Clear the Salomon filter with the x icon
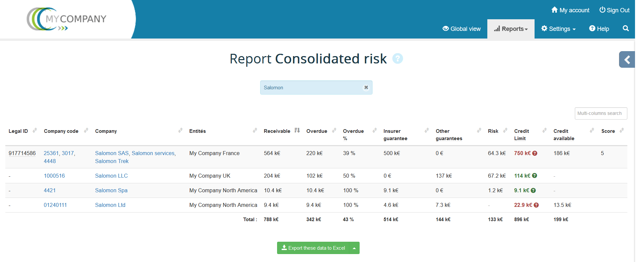Image resolution: width=644 pixels, height=262 pixels. point(366,88)
